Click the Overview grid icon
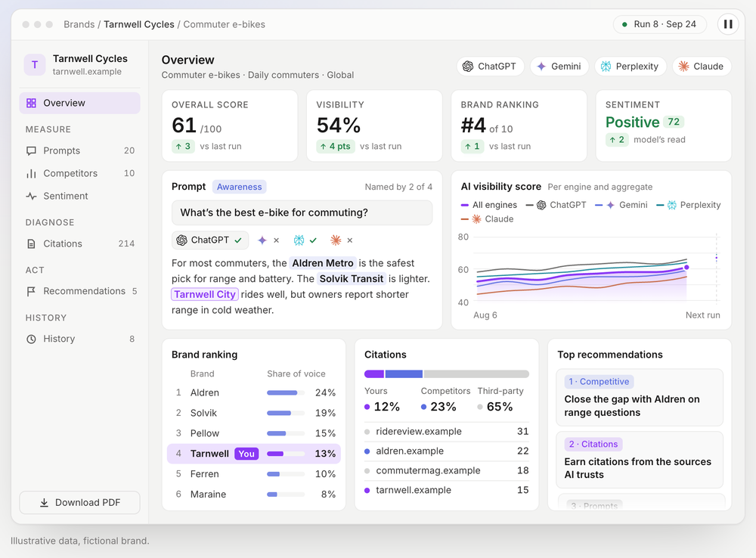 pos(31,104)
